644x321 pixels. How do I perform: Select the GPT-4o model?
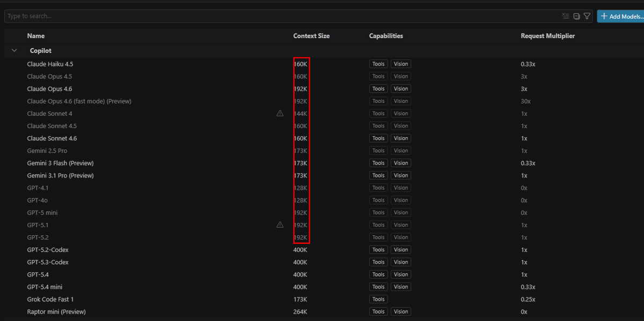point(36,200)
